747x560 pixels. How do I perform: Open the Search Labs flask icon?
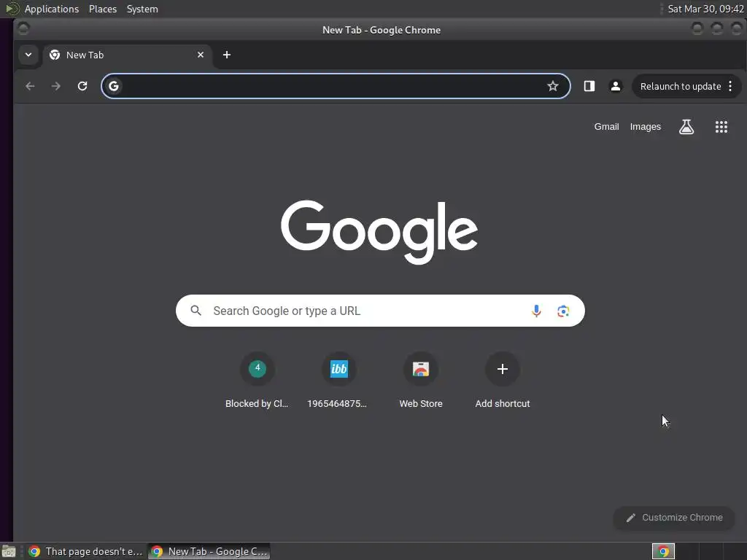point(686,127)
